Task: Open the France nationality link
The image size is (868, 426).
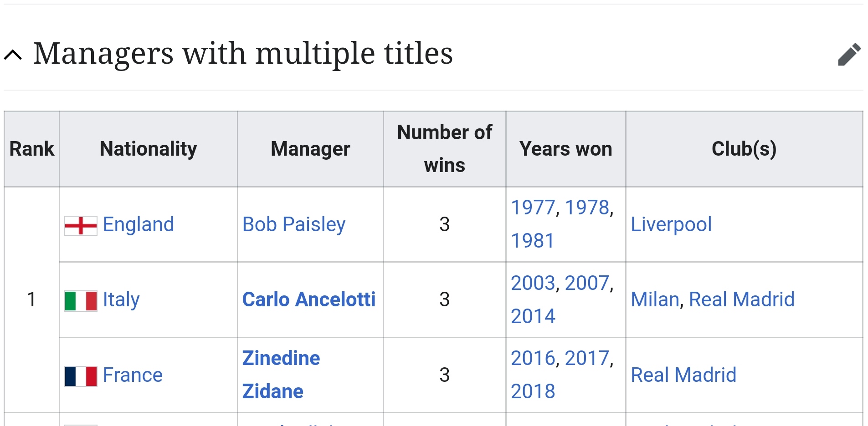Action: pyautogui.click(x=133, y=375)
